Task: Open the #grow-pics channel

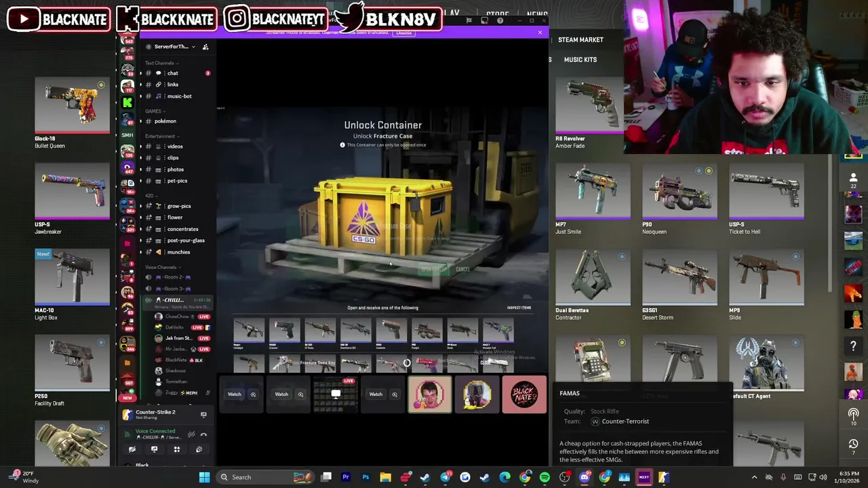Action: 176,206
